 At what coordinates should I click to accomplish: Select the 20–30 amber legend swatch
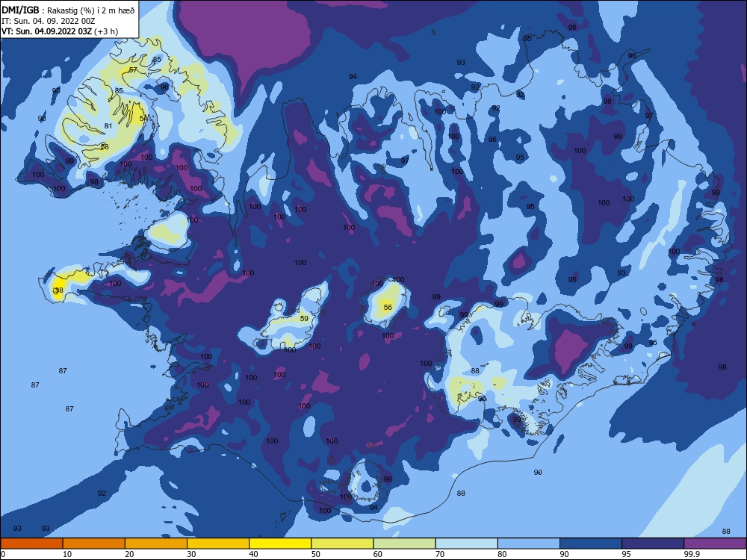coord(156,544)
